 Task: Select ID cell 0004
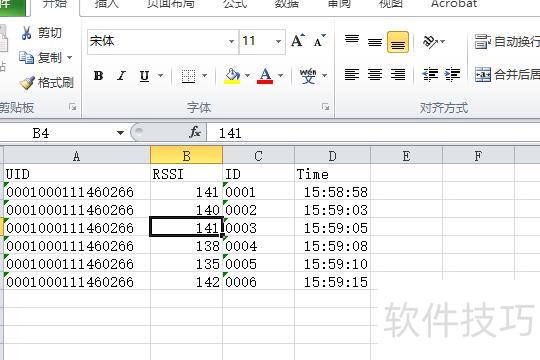point(258,246)
